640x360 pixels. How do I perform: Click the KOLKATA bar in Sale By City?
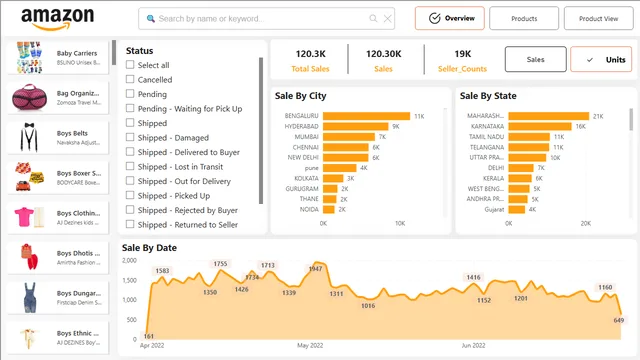pos(333,178)
